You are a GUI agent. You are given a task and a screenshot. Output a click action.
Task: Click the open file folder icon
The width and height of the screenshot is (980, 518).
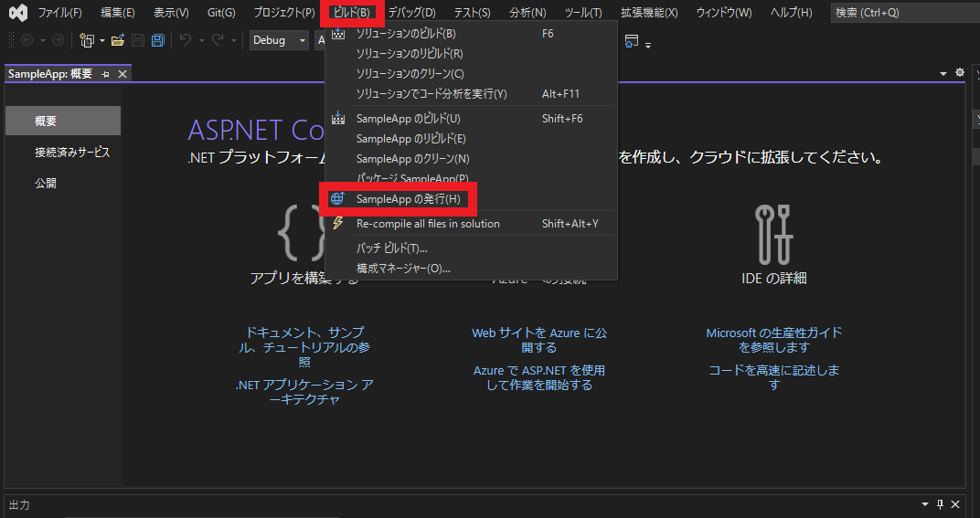[118, 40]
